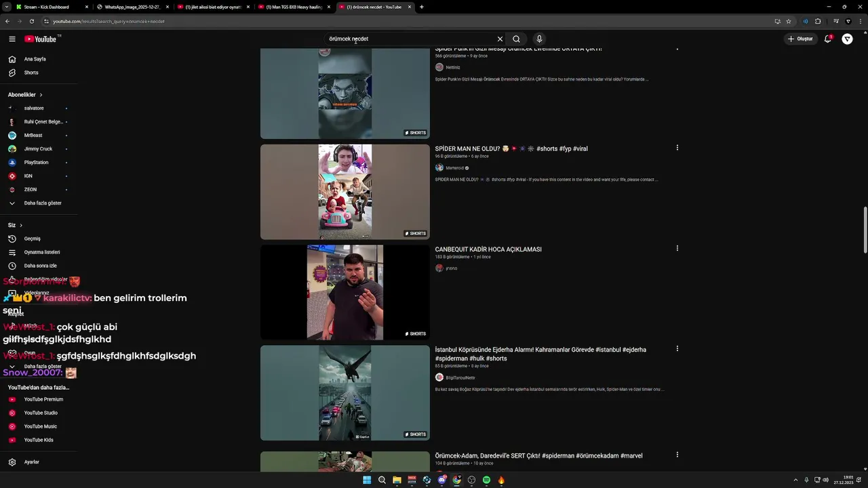Open options menu for İstanbul Köprüsünde Ejderha video

(x=677, y=349)
